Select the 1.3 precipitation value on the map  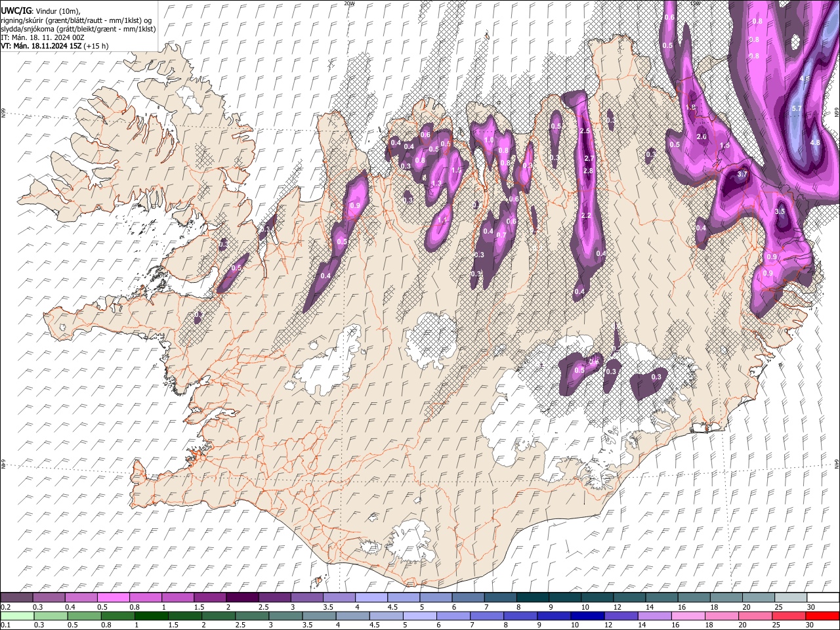click(x=436, y=183)
